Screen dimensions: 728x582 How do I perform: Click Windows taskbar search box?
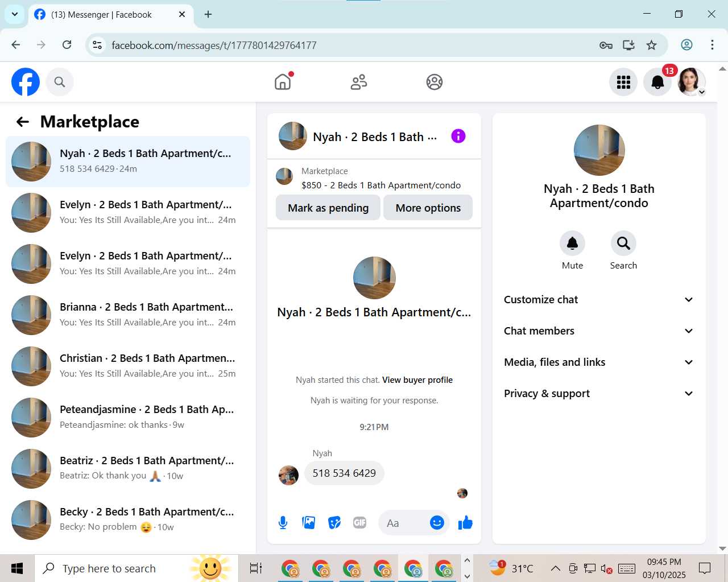point(136,568)
